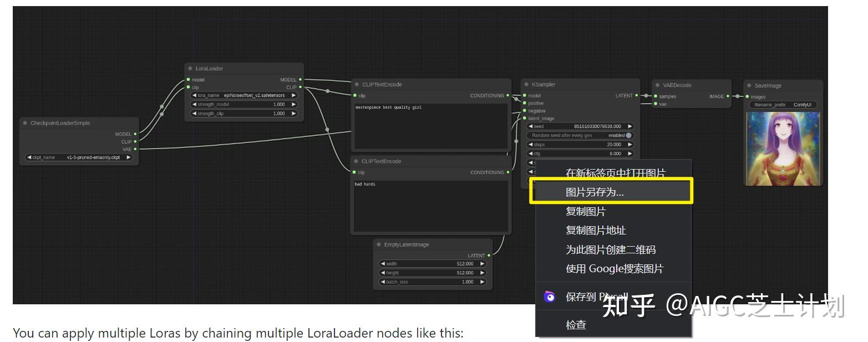Click the anime girl thumbnail in SaveImage
The width and height of the screenshot is (868, 342).
(782, 147)
